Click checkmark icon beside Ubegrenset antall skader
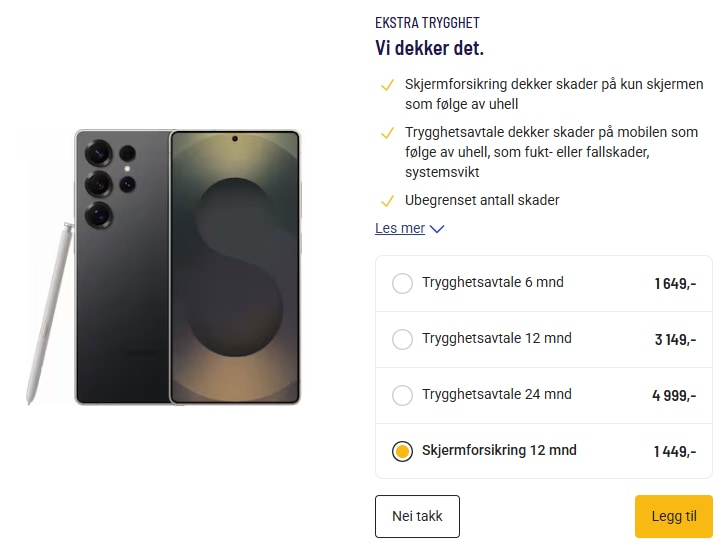 coord(387,200)
